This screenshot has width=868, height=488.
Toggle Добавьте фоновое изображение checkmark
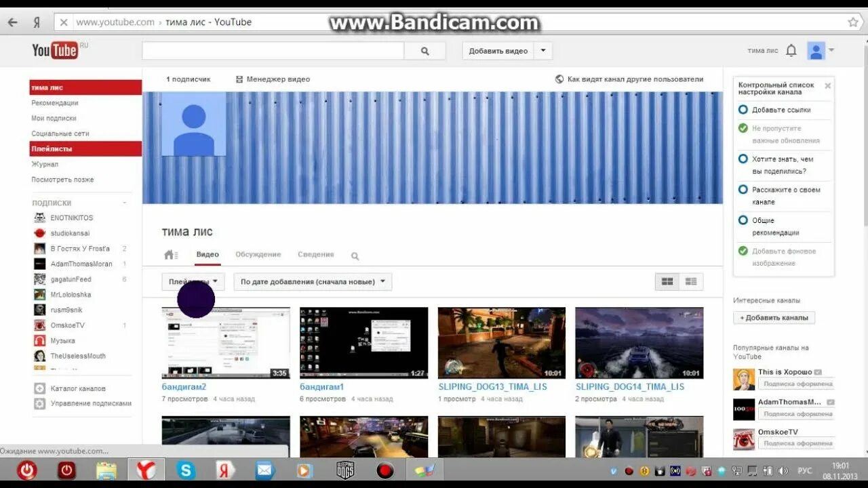(x=743, y=251)
